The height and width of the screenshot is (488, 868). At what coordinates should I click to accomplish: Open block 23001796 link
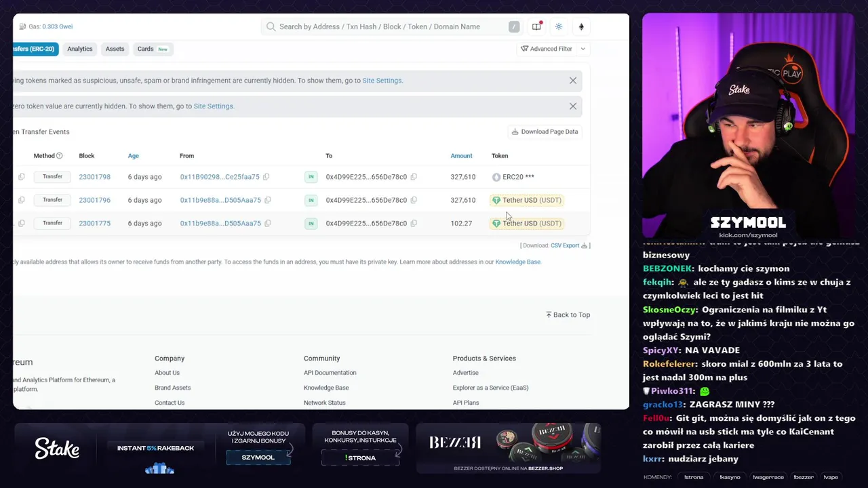(94, 200)
